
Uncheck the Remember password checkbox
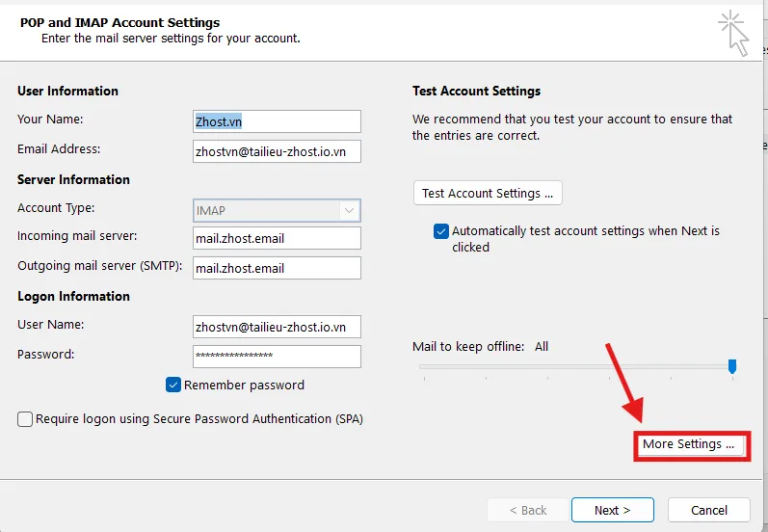coord(173,385)
